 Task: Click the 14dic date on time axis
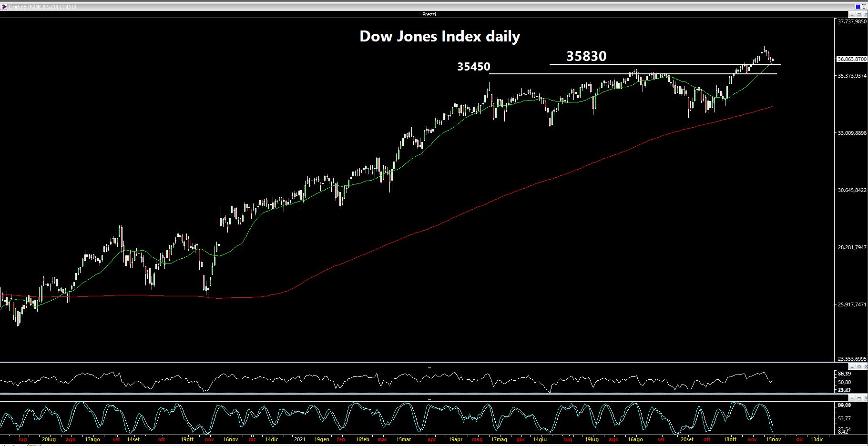tap(272, 439)
